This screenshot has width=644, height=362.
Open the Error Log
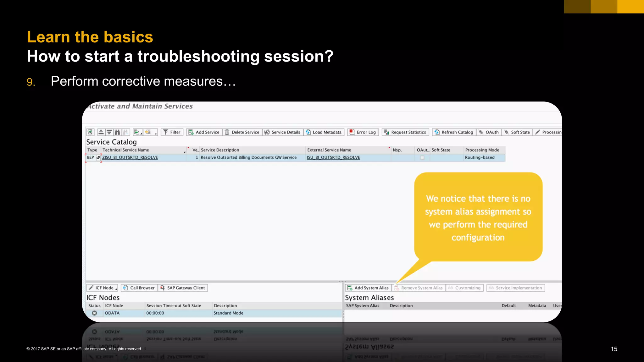coord(363,132)
